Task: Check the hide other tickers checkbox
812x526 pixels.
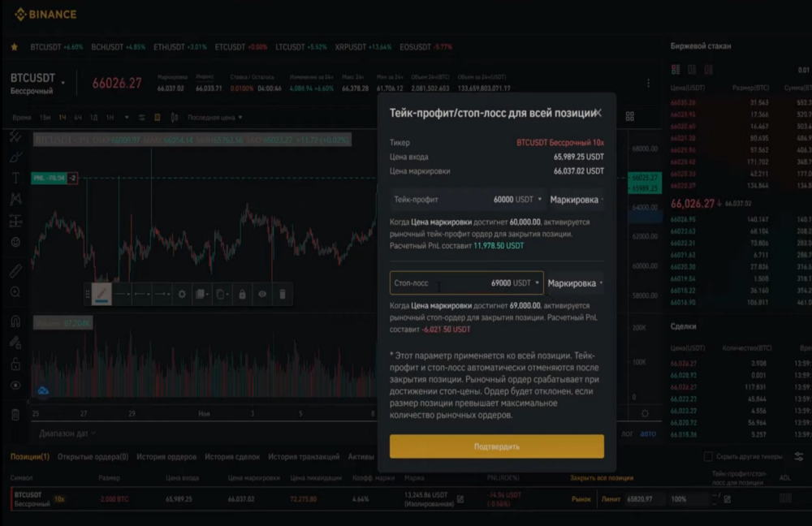Action: [708, 457]
